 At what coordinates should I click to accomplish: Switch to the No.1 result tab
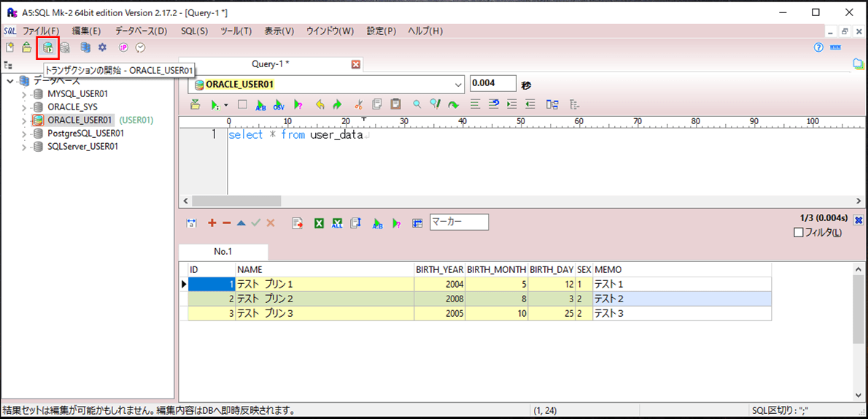pos(222,252)
